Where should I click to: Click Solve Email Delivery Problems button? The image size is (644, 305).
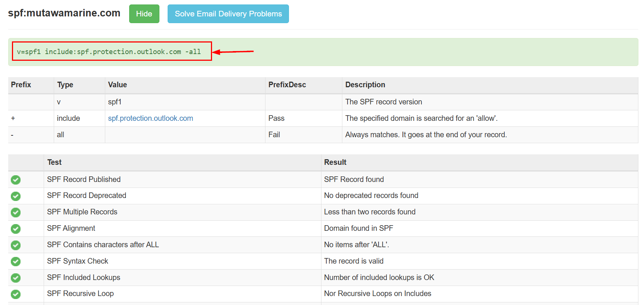click(x=228, y=14)
